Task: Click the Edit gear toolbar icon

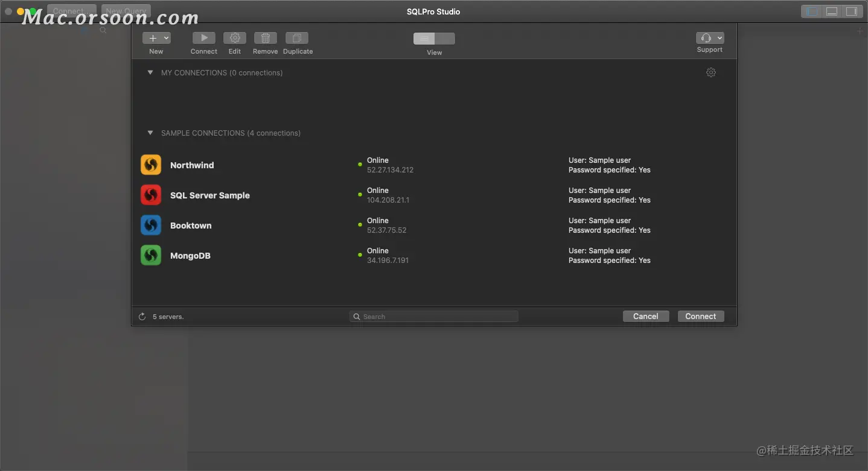Action: [235, 38]
